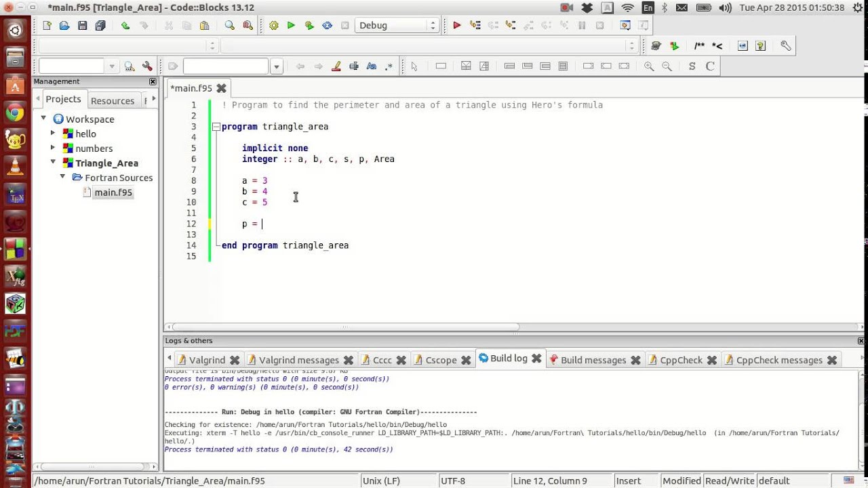
Task: Click the highlight marker icon
Action: tap(336, 66)
